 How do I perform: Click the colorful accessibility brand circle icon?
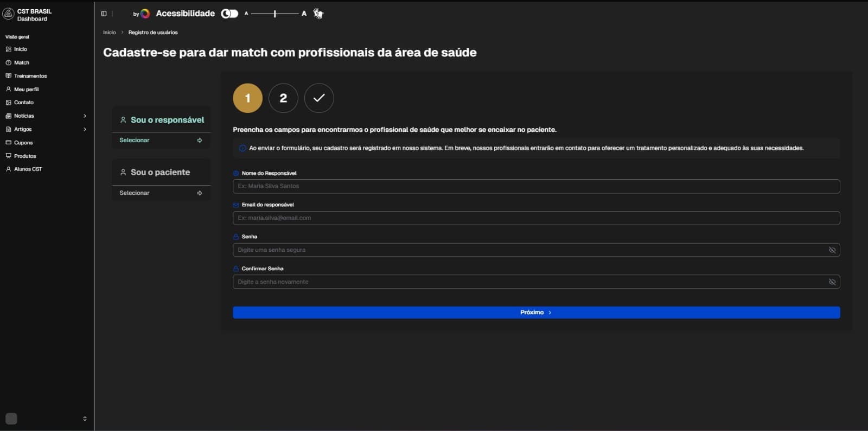tap(145, 14)
